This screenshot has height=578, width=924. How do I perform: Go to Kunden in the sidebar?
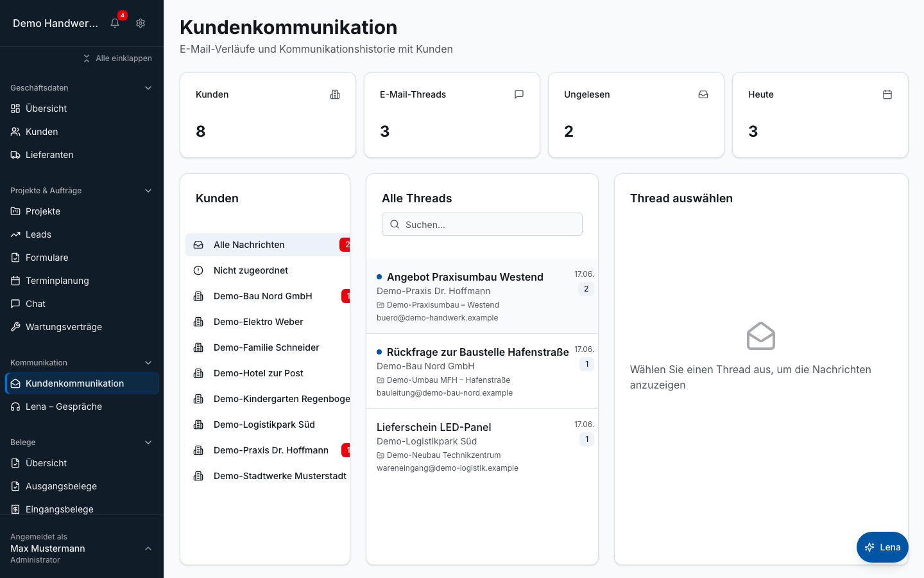click(81, 132)
